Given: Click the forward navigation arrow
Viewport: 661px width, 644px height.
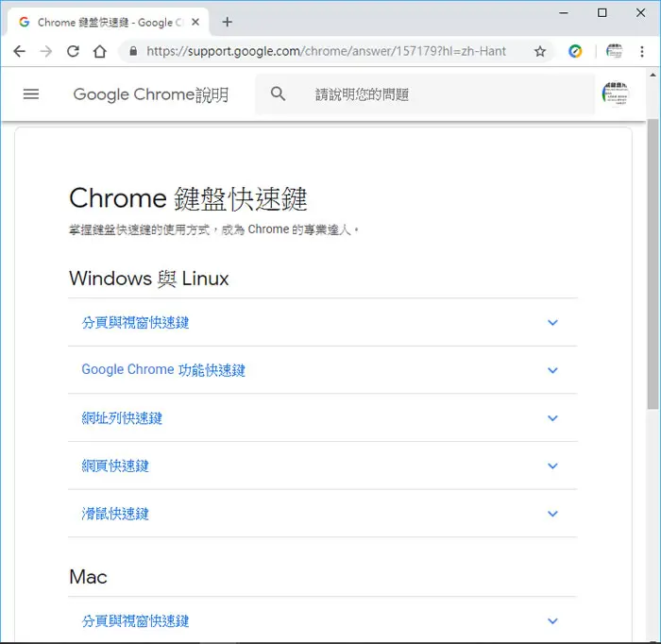Looking at the screenshot, I should pos(46,51).
